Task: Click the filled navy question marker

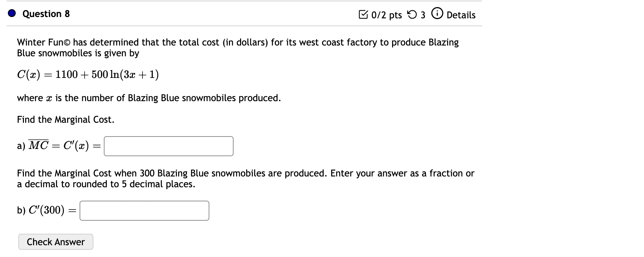Action: pyautogui.click(x=11, y=14)
